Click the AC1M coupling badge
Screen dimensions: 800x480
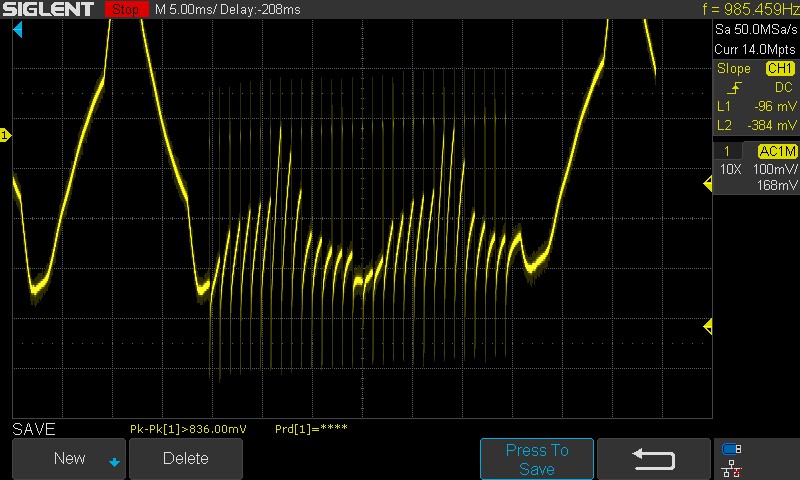[x=778, y=151]
